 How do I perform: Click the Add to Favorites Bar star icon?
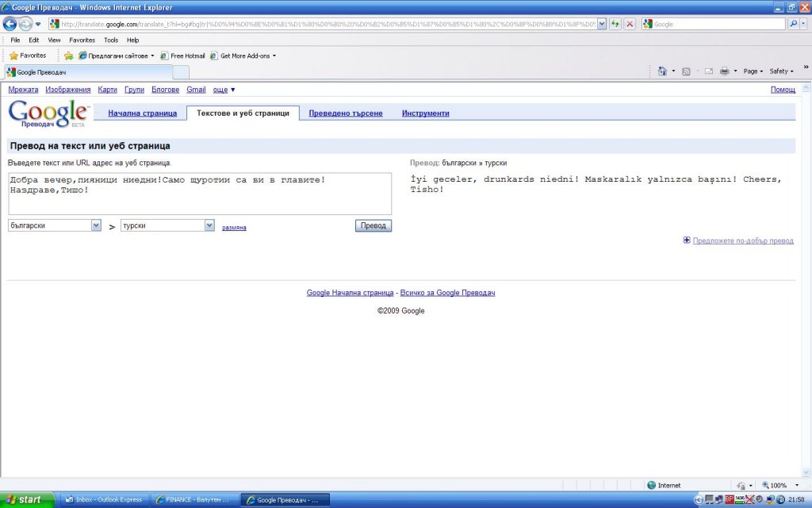tap(68, 56)
